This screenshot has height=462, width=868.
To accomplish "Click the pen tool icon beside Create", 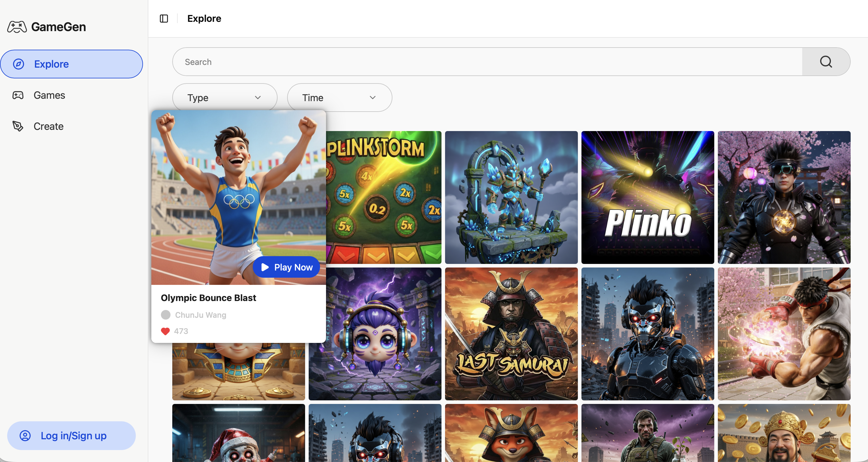I will (18, 126).
